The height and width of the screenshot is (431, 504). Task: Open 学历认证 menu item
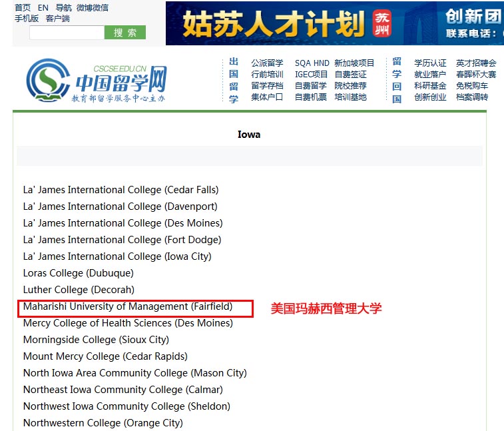pyautogui.click(x=430, y=63)
